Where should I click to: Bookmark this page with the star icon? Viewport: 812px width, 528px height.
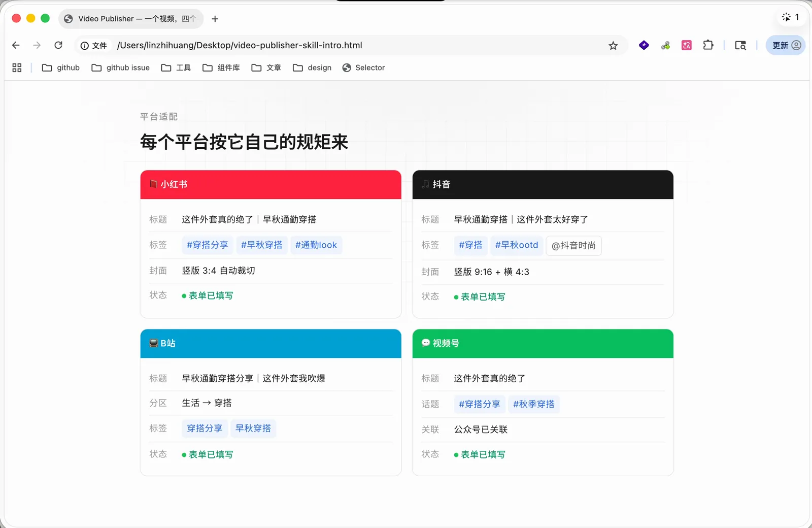click(x=613, y=46)
